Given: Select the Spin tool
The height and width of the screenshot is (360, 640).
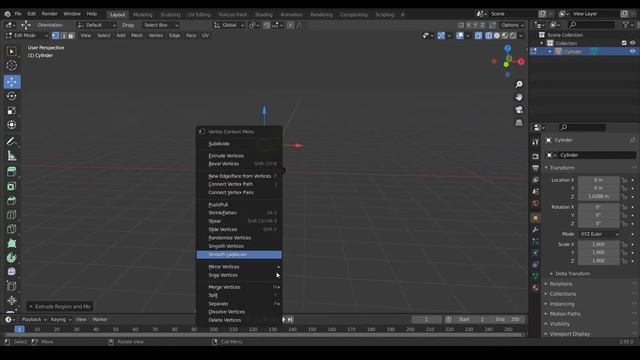Looking at the screenshot, I should coord(12,258).
